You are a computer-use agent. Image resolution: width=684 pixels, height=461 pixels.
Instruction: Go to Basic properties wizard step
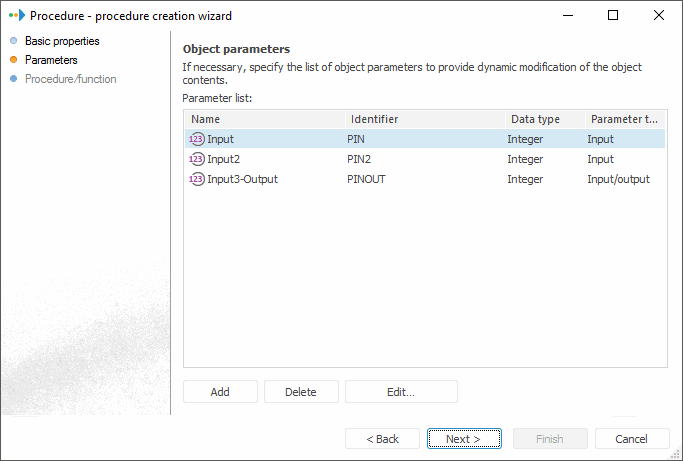62,42
